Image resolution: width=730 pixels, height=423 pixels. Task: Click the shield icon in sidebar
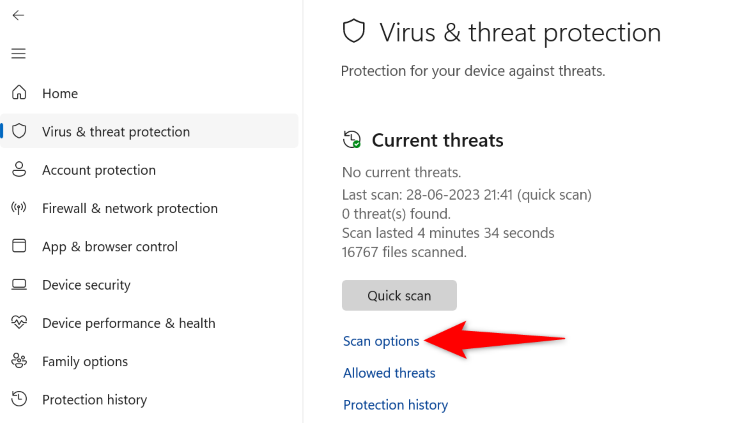tap(19, 132)
